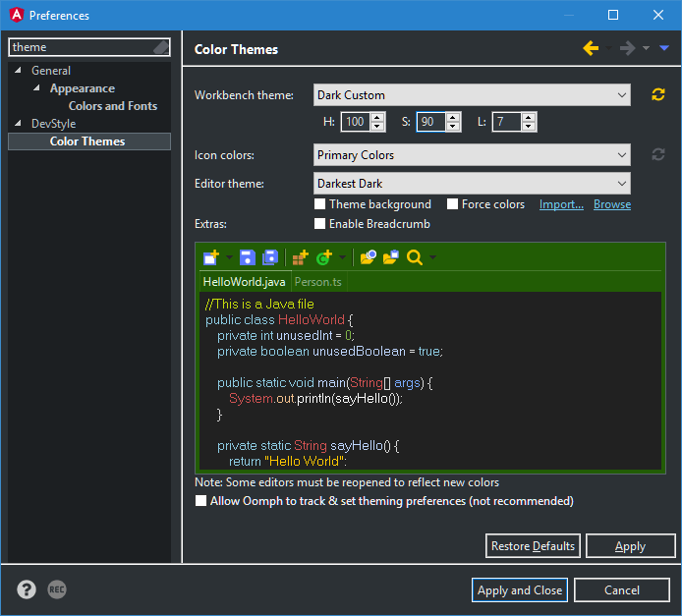The height and width of the screenshot is (616, 682).
Task: Click into the H hue value field
Action: pos(353,122)
